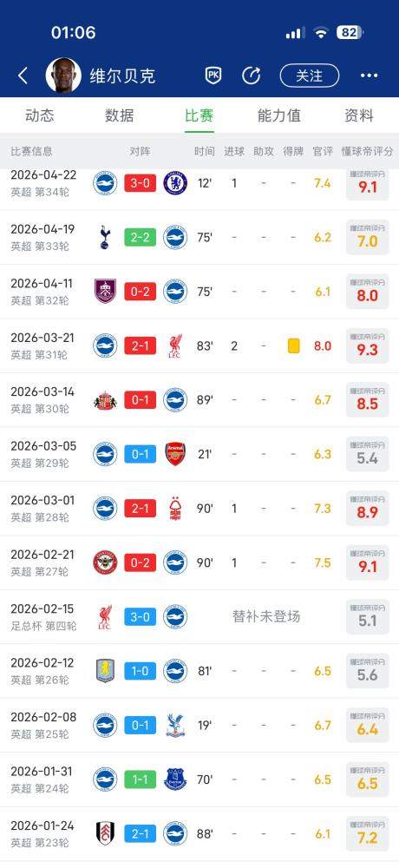
Task: Tap the Tottenham club crest
Action: pos(105,237)
